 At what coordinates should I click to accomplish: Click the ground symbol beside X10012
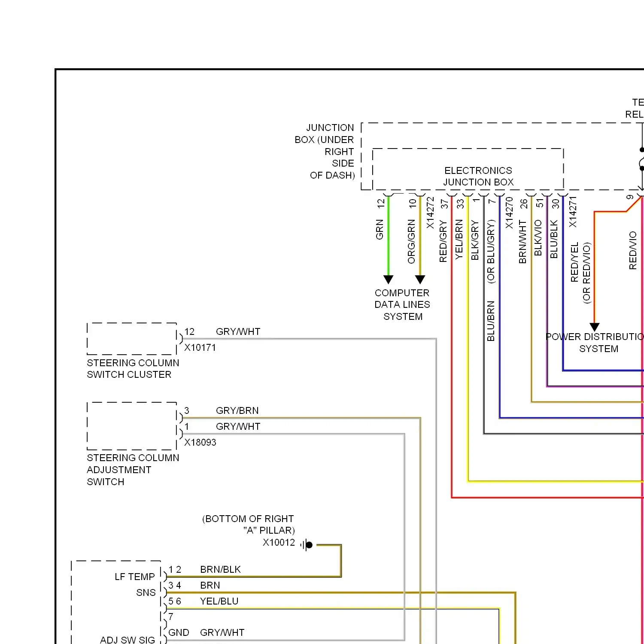point(307,545)
